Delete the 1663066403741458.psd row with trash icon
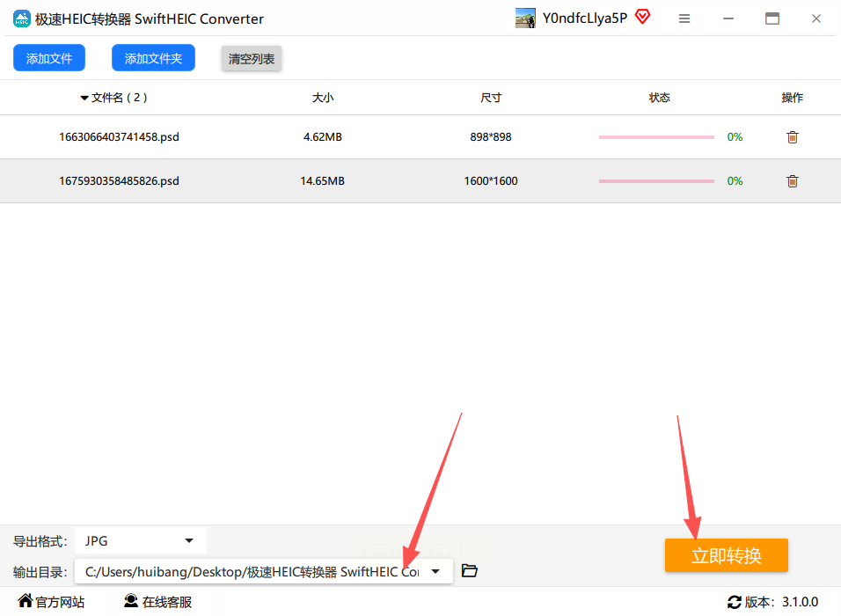841x616 pixels. tap(793, 137)
